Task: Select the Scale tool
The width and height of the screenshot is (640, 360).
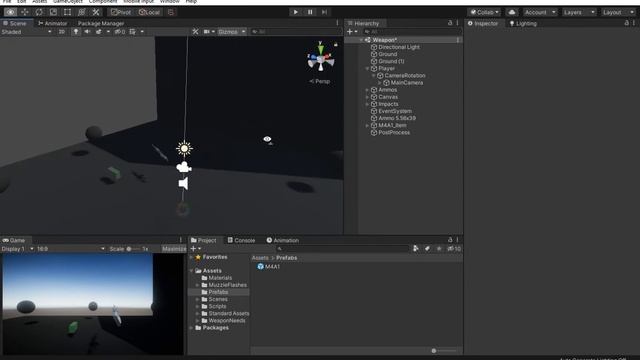Action: click(x=53, y=12)
